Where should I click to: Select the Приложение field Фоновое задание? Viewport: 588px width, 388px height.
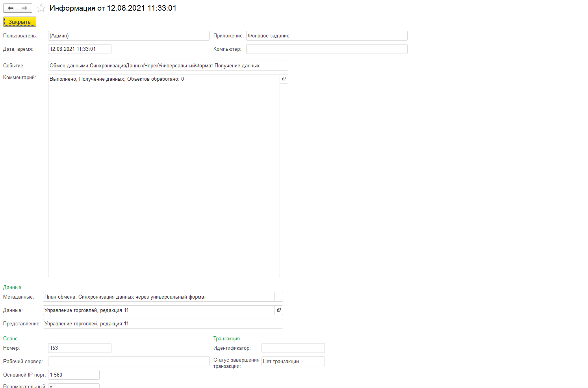[326, 36]
